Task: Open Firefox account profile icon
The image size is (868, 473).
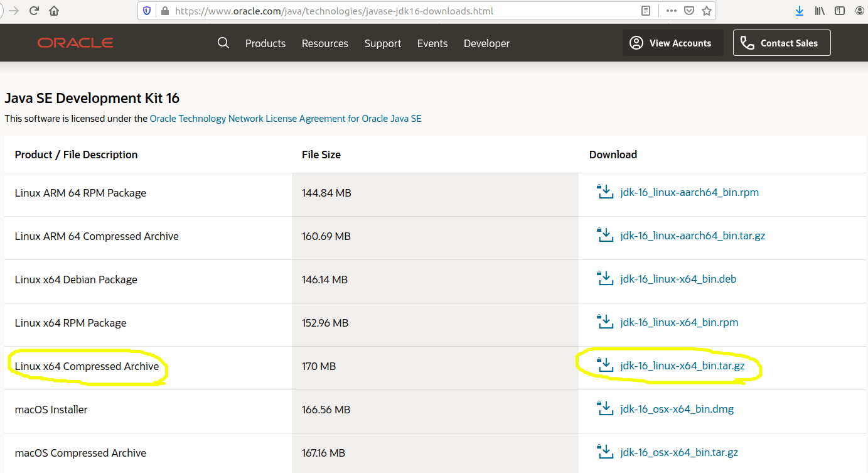Action: point(860,11)
